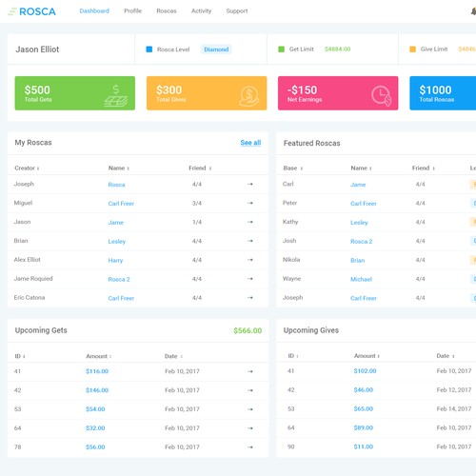Viewport: 476px width, 476px height.
Task: Click the arrow on the $32.00 get row
Action: click(x=250, y=428)
